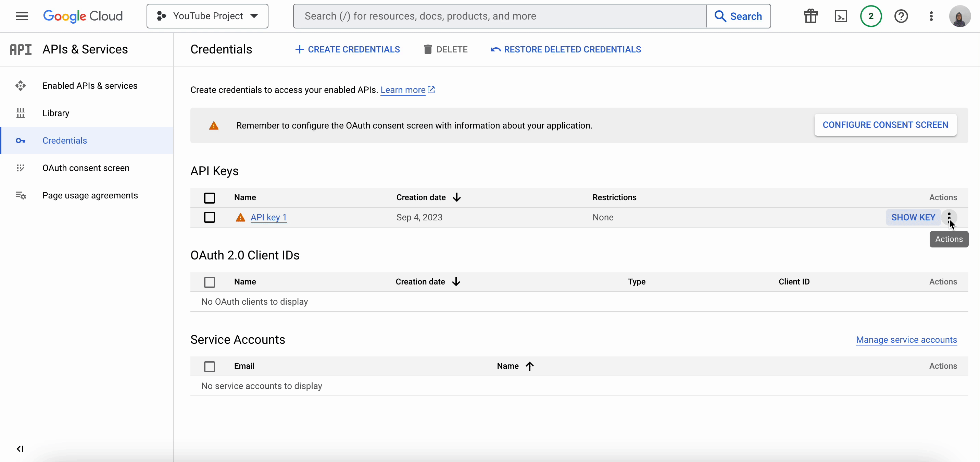Click the Page usage agreements settings icon
Screen dimensions: 980x462
21,195
